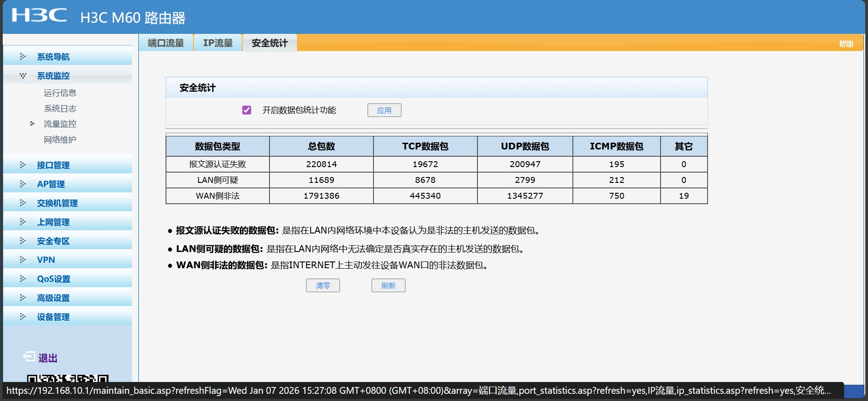Click the arrow icon beside AP管理

pos(23,184)
